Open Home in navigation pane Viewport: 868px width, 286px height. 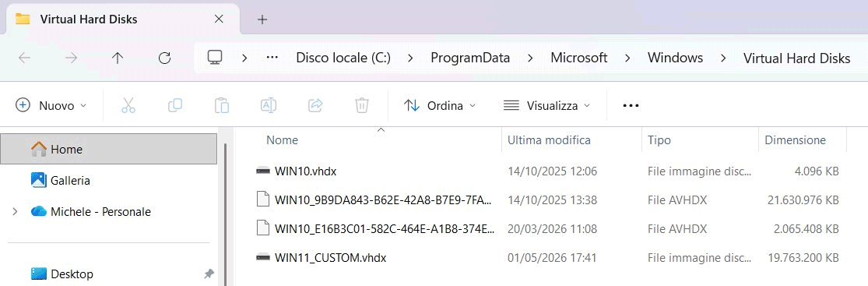[108, 149]
